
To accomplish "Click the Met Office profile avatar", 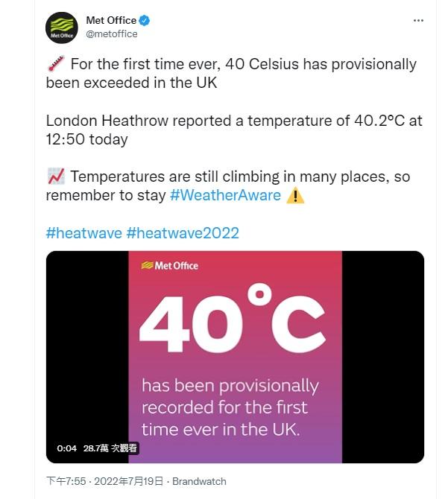I will [61, 28].
